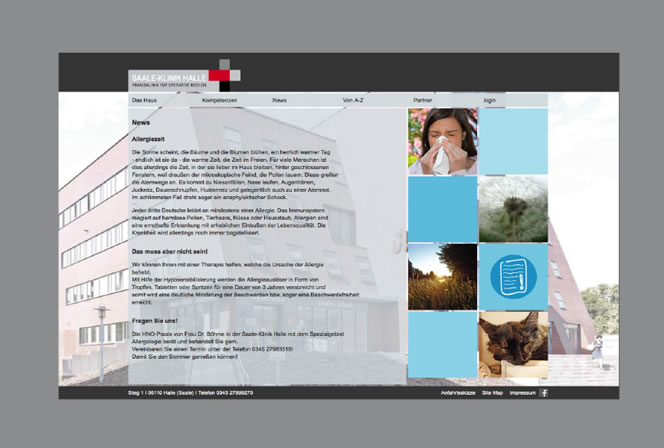Open the Facebook icon in the footer
This screenshot has height=448, width=664.
coord(544,393)
